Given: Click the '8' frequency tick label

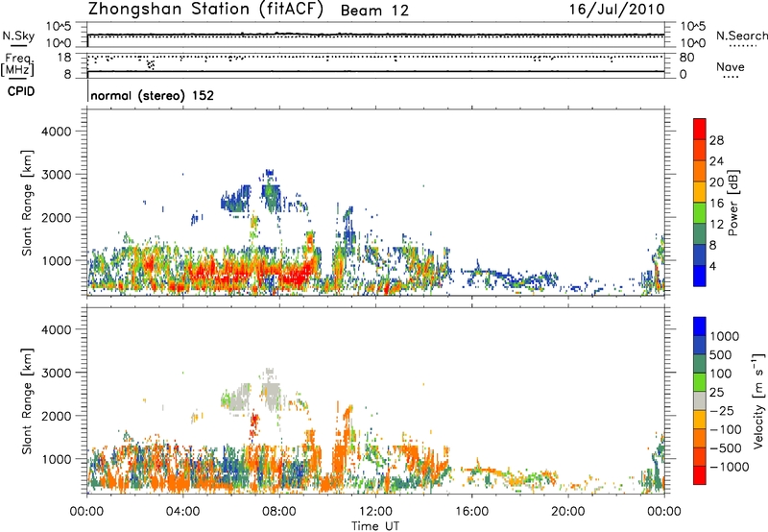Looking at the screenshot, I should 67,74.
